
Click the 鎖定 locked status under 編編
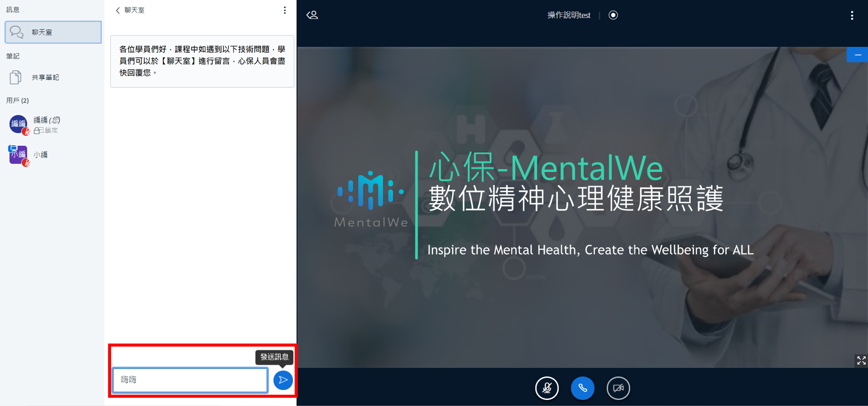coord(46,130)
